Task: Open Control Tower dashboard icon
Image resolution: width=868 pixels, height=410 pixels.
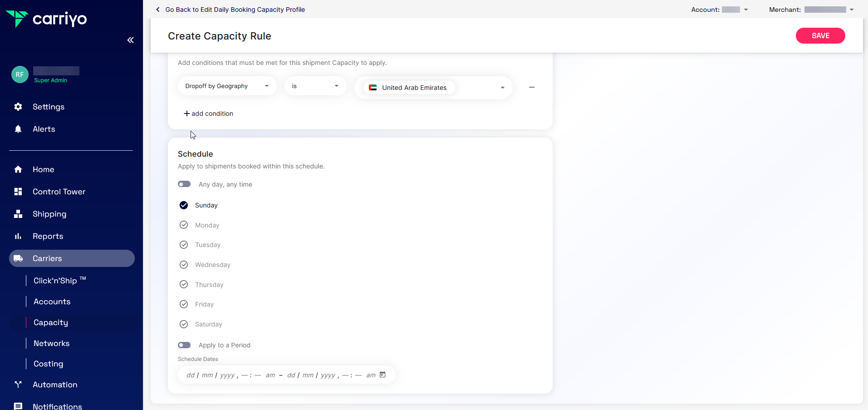Action: 18,192
